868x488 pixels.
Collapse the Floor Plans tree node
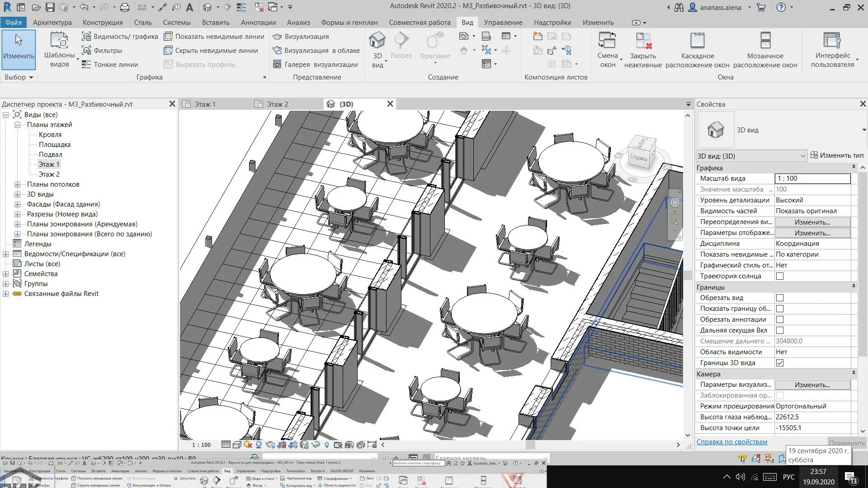click(17, 125)
